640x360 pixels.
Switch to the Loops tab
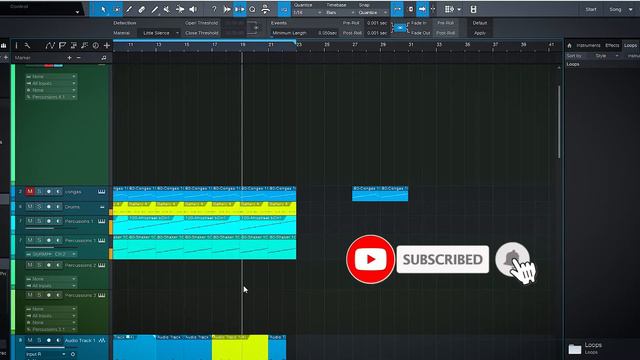point(630,45)
